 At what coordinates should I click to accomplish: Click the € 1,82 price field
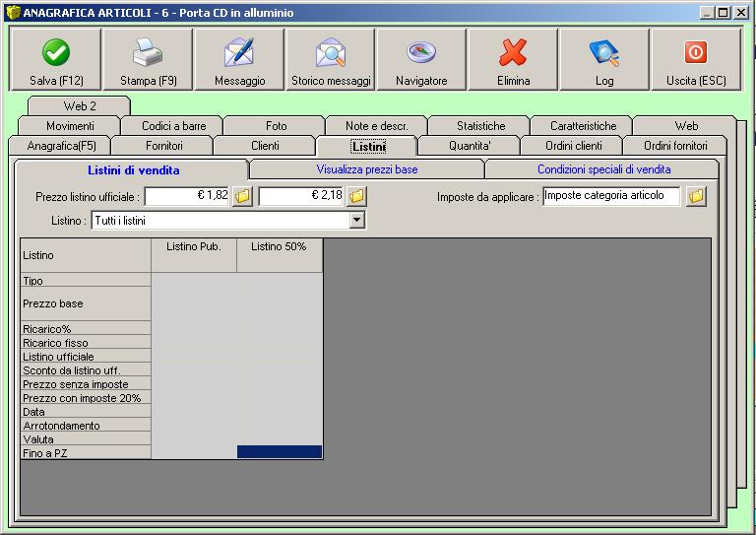[188, 196]
